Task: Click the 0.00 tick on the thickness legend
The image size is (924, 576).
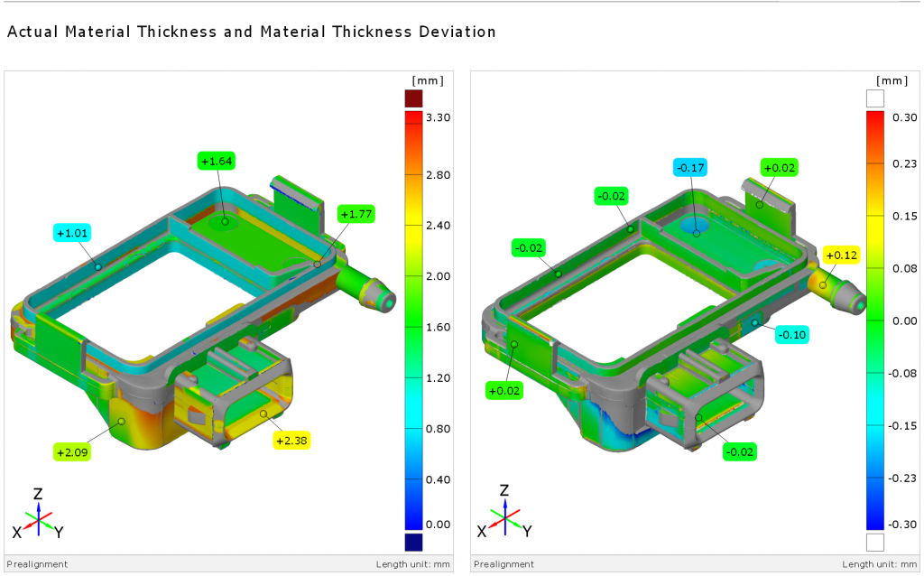Action: tap(438, 525)
